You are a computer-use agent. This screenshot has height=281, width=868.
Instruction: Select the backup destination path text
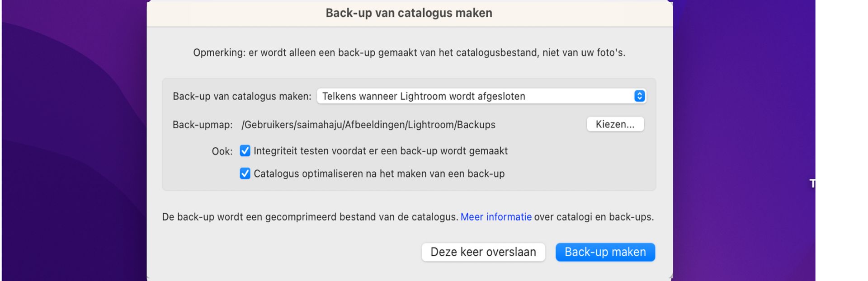click(368, 124)
